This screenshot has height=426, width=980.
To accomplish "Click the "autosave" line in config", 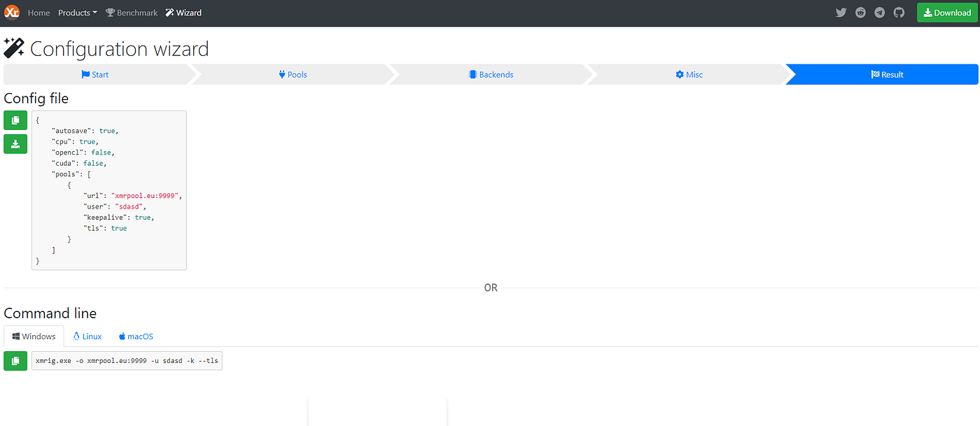I will point(85,131).
